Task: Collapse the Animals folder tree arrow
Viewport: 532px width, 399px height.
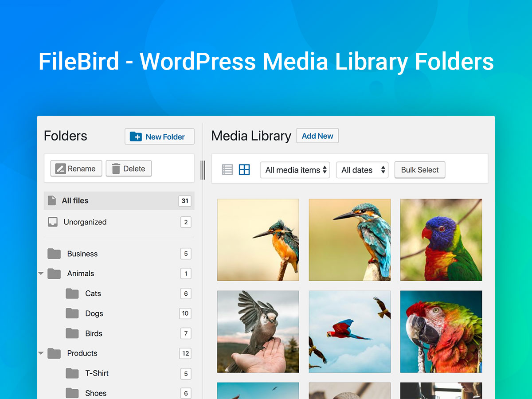Action: [41, 274]
